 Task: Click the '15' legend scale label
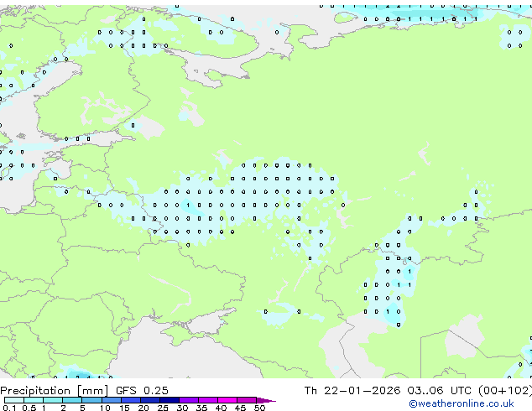124,408
